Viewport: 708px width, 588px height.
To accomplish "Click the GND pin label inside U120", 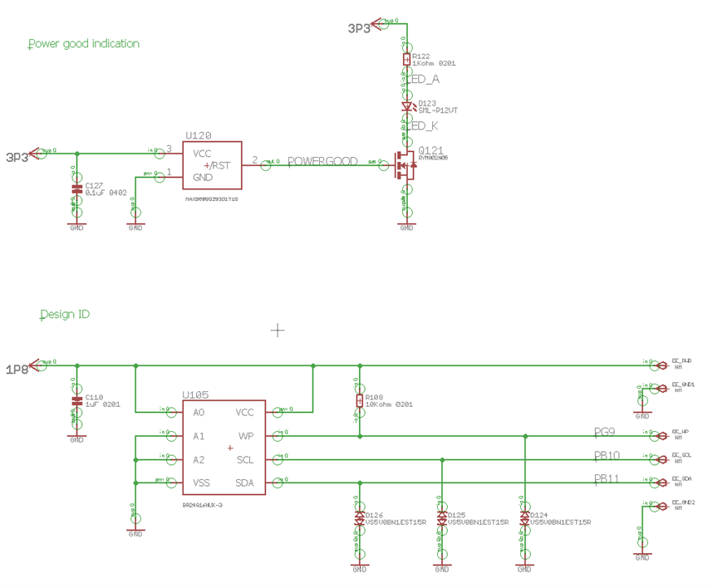I will pos(203,178).
